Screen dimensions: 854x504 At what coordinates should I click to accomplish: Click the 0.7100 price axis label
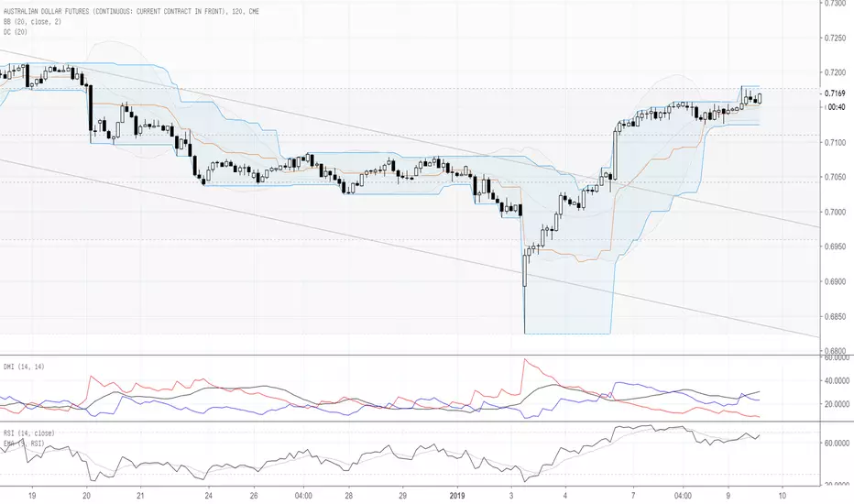[836, 142]
